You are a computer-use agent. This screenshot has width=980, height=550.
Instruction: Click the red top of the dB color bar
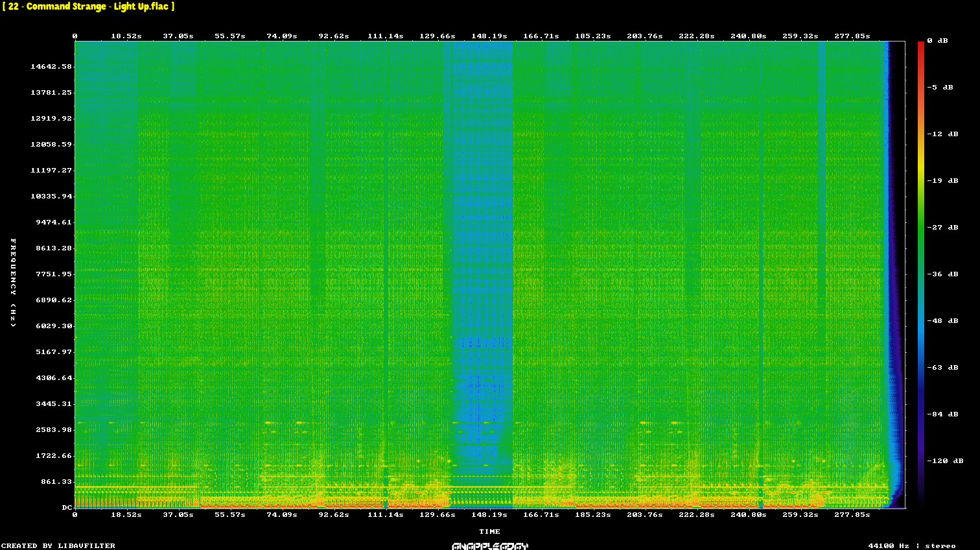(x=920, y=45)
